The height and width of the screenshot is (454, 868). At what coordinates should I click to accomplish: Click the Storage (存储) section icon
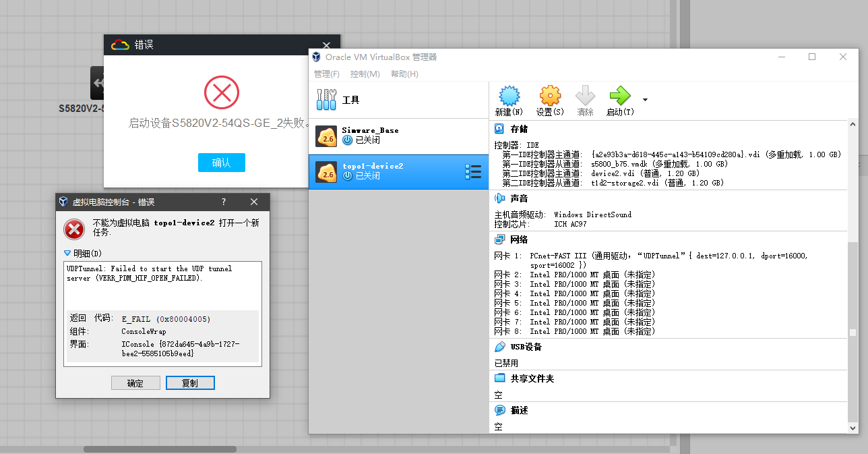[x=499, y=128]
